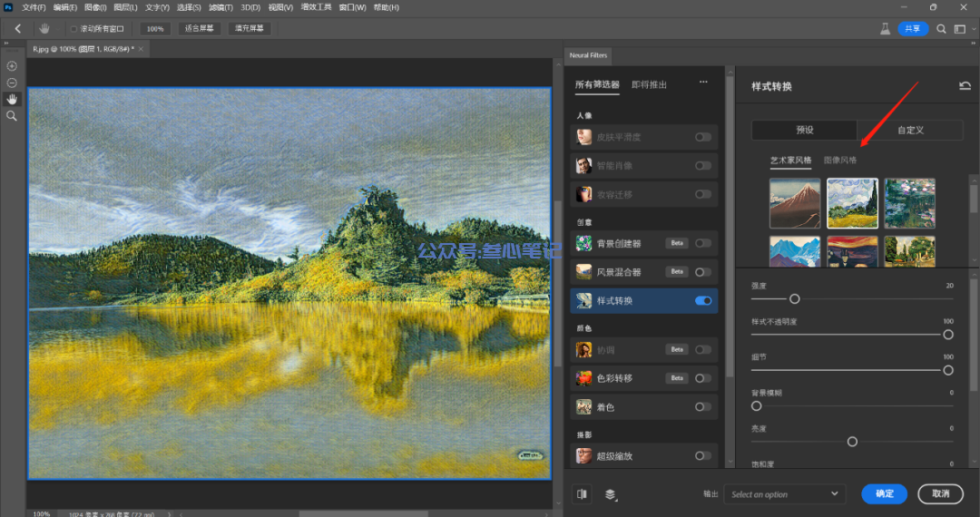Click the 妆容迁移 filter thumbnail icon
This screenshot has width=980, height=517.
583,194
